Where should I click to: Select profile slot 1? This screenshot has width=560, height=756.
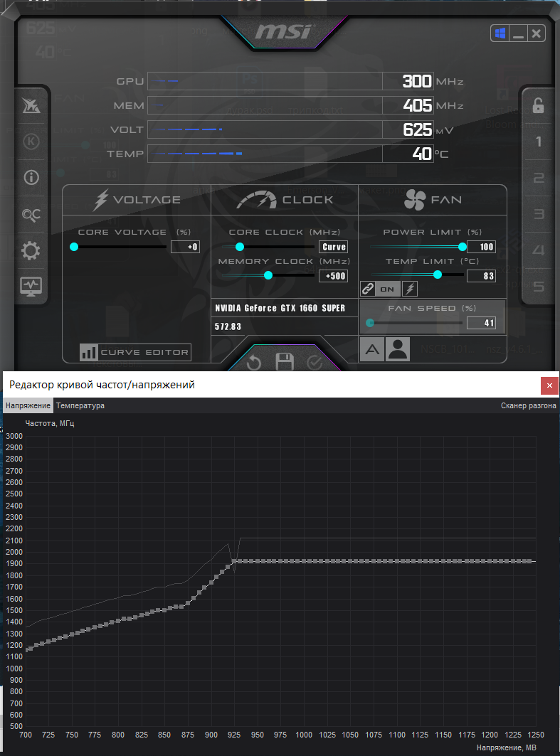tap(538, 142)
